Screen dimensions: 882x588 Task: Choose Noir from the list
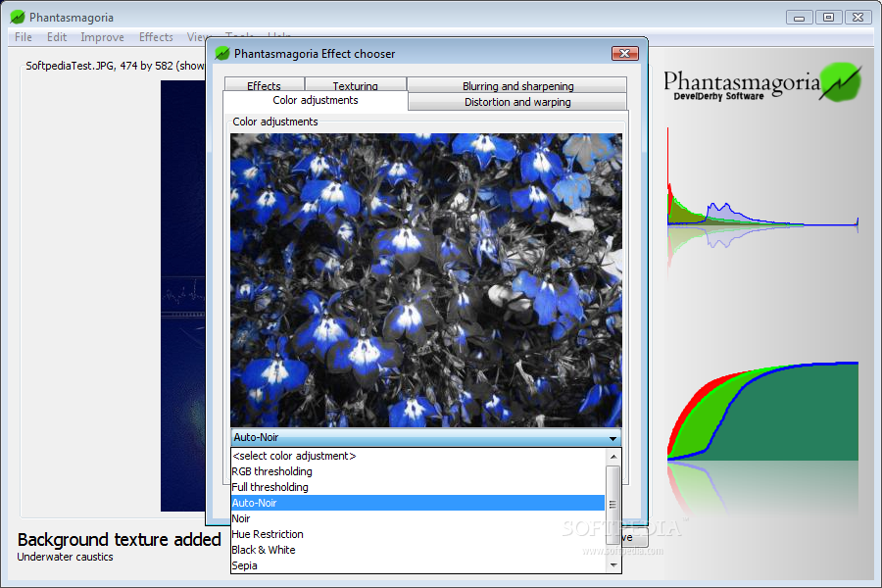417,518
